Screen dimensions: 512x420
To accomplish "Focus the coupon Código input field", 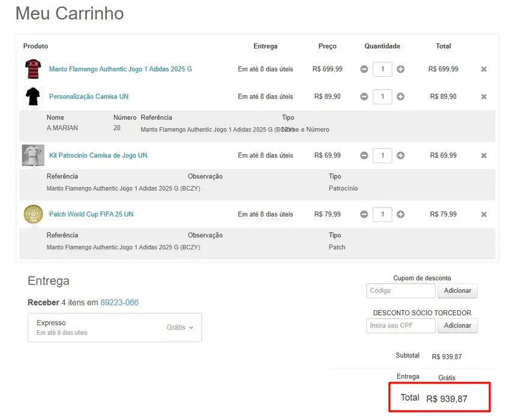I will coord(400,291).
